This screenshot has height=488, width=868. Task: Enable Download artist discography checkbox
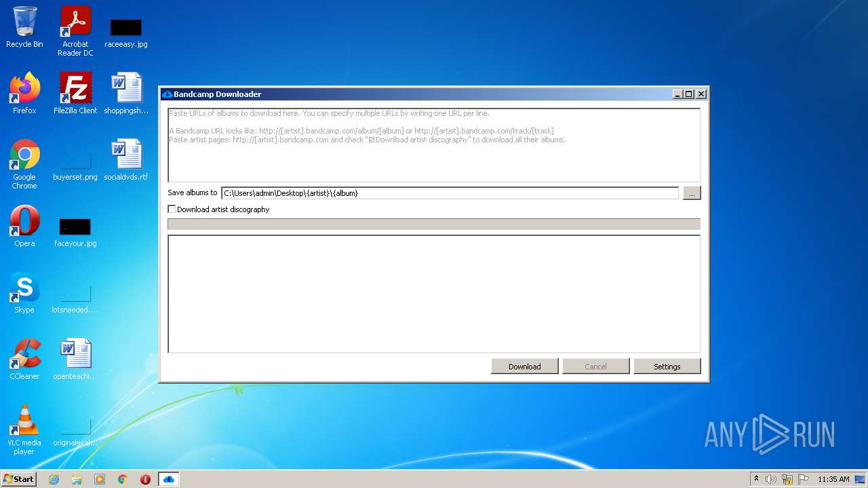172,209
